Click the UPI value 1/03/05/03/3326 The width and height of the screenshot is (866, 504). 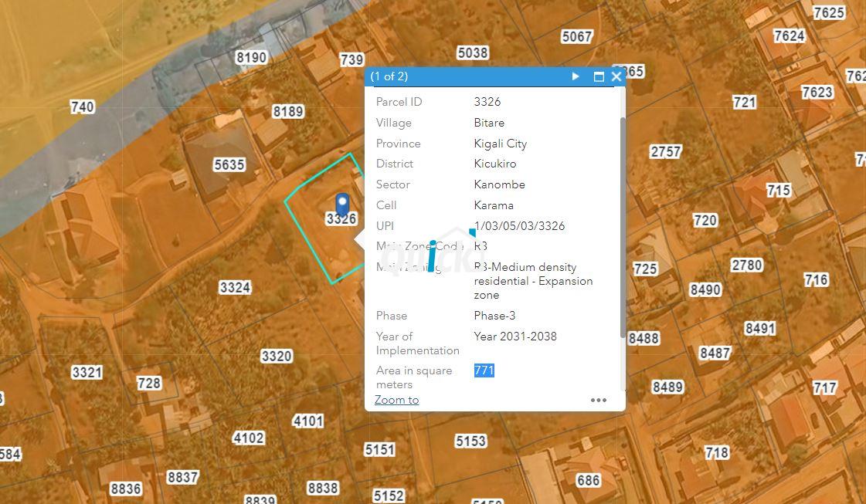tap(519, 226)
